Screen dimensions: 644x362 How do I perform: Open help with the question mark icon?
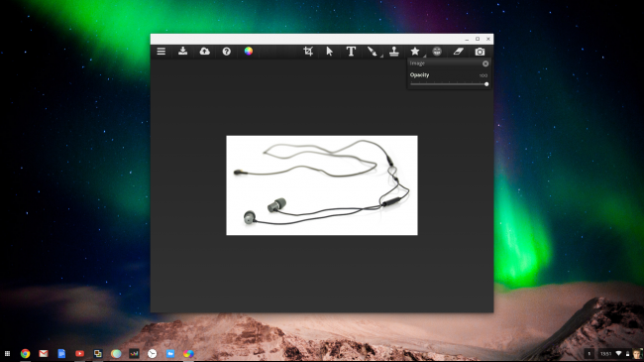coord(226,52)
